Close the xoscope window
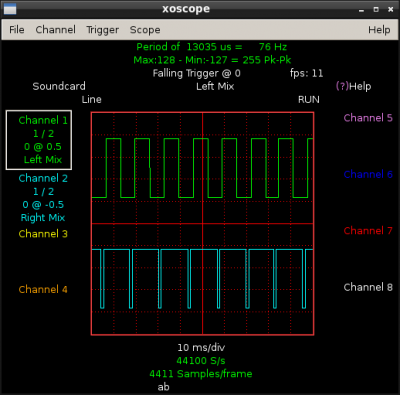Screen dimensions: 400x395 pos(391,9)
